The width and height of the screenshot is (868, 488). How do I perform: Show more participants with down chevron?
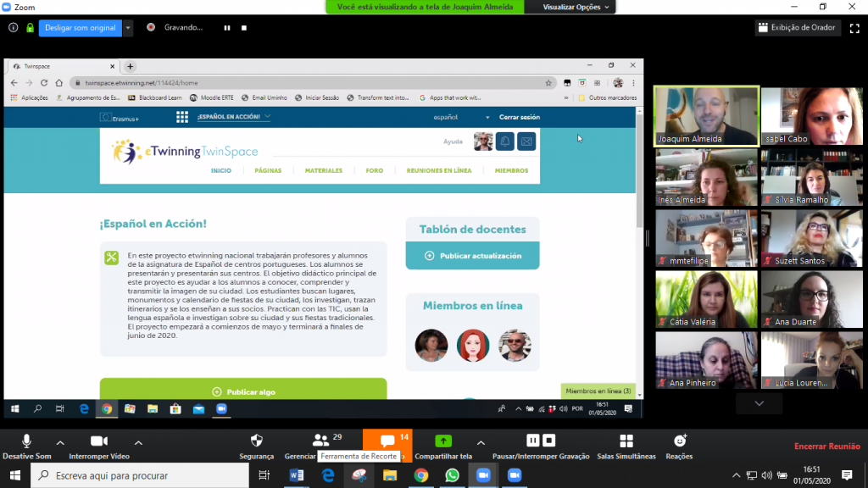tap(759, 403)
